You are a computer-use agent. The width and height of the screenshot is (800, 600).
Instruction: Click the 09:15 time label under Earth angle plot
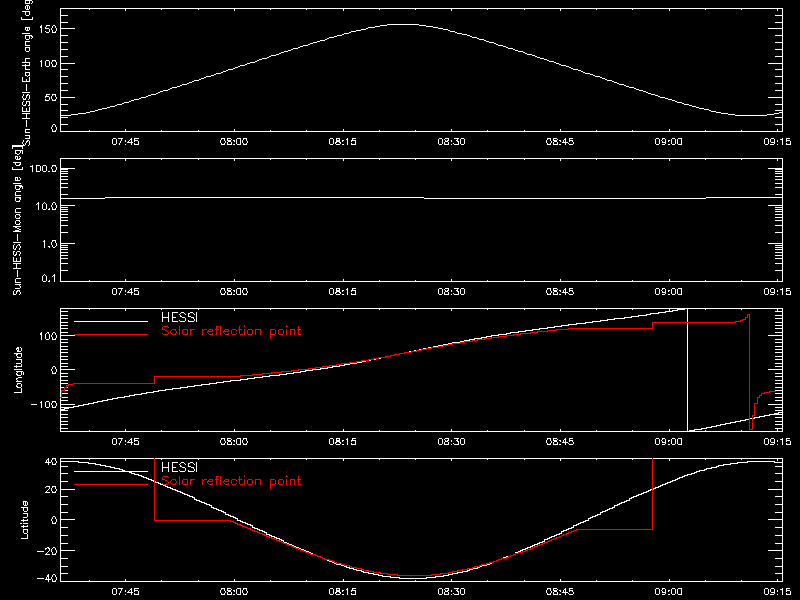778,141
